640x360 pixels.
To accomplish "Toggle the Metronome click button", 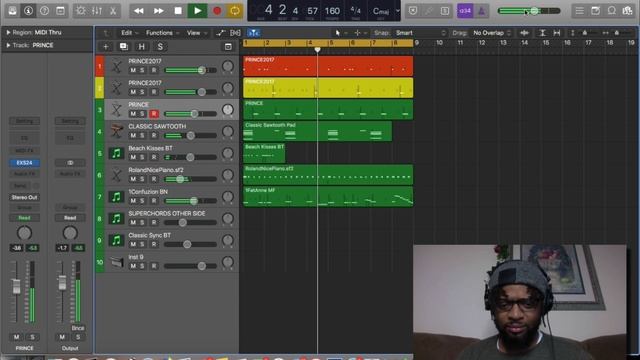I will click(482, 11).
